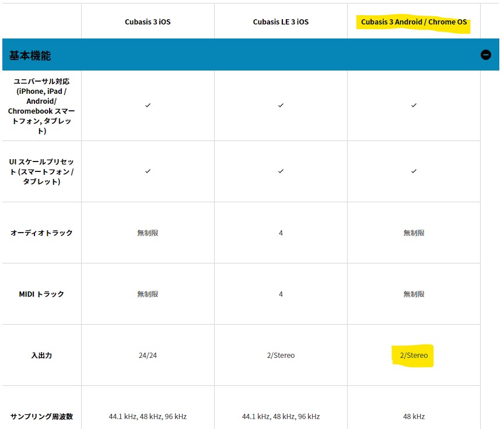The width and height of the screenshot is (504, 429).
Task: Click the ユニバーサル対応 checkmark under Cubasis 3 iOS
Action: pyautogui.click(x=148, y=106)
